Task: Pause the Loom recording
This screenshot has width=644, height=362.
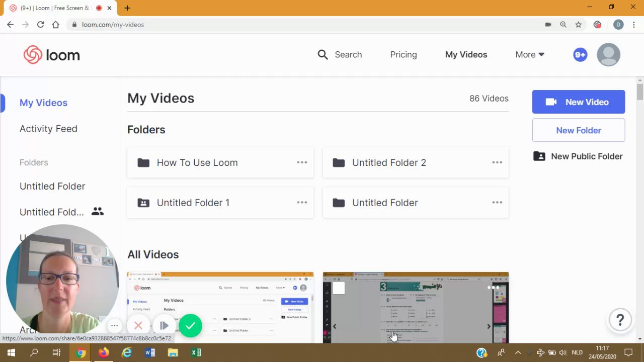Action: point(164,326)
